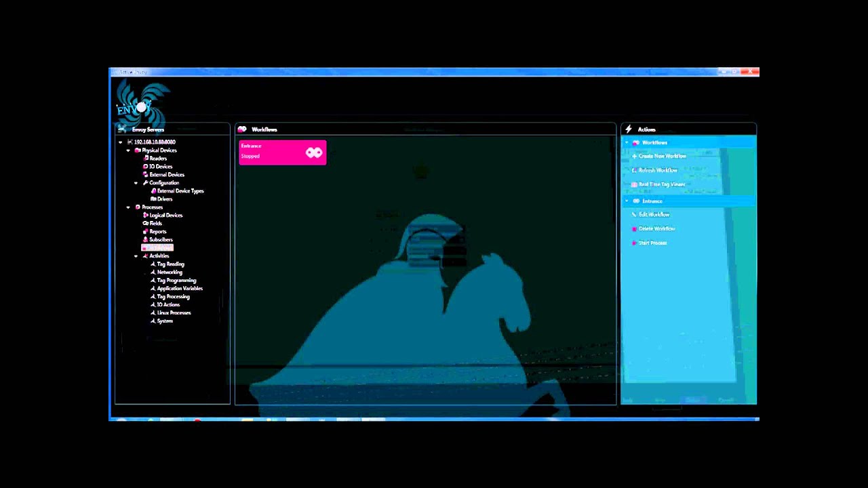Open the System activity icon
Image resolution: width=868 pixels, height=488 pixels.
[x=153, y=321]
